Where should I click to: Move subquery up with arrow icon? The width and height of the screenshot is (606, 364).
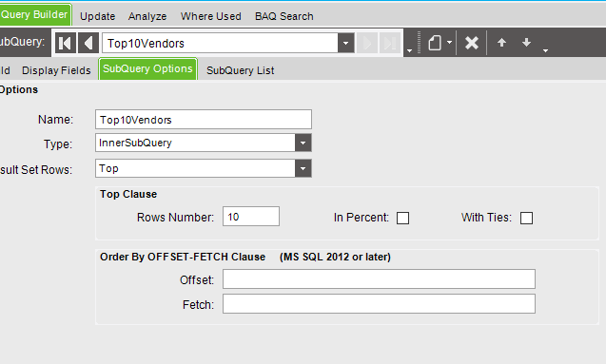pyautogui.click(x=501, y=42)
